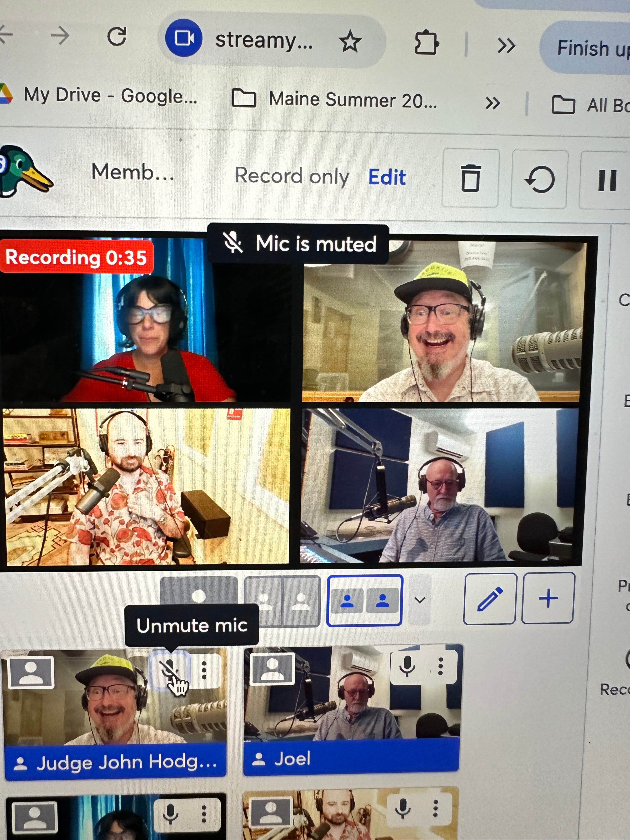Open the Maine Summer bookmarks folder
Viewport: 630px width, 840px height.
(334, 100)
